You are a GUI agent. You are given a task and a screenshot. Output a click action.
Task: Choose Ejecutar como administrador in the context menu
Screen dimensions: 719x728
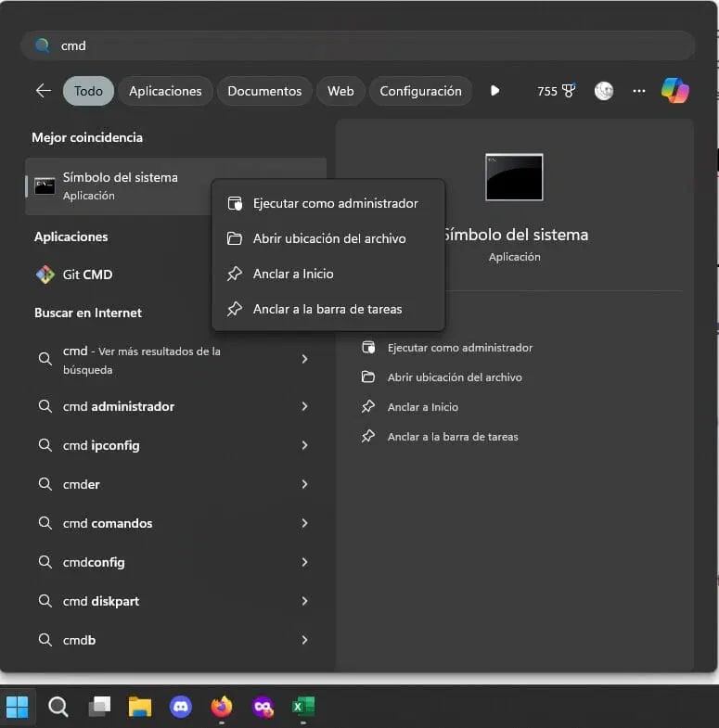click(x=328, y=203)
